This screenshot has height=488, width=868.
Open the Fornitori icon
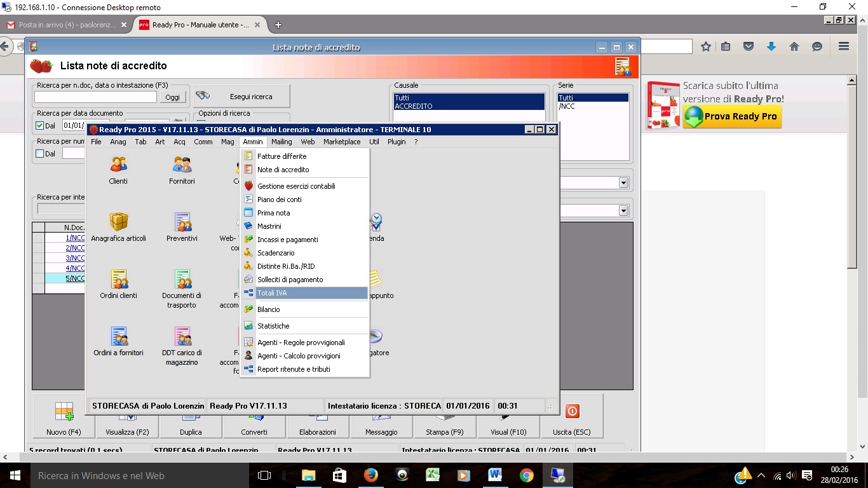(182, 165)
